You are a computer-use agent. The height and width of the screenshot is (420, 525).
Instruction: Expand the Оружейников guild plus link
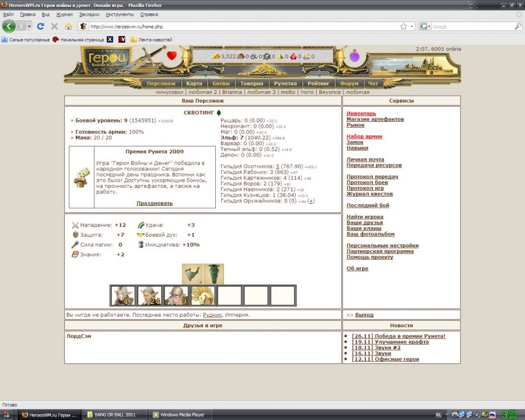[x=311, y=201]
